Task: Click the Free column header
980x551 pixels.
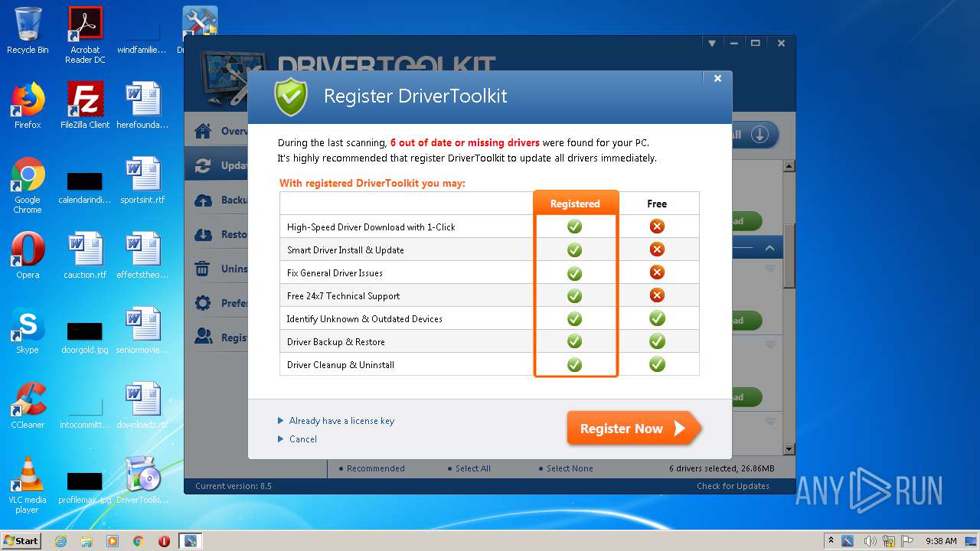Action: tap(657, 204)
